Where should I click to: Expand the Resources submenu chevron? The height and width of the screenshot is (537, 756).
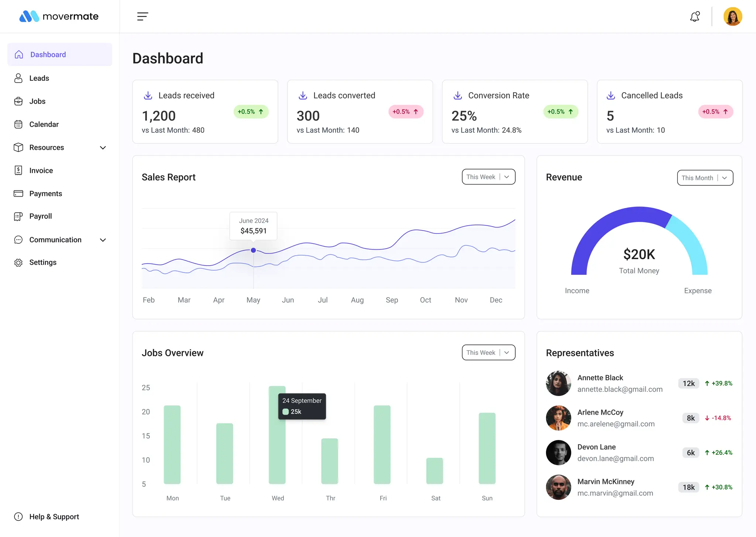(x=103, y=148)
